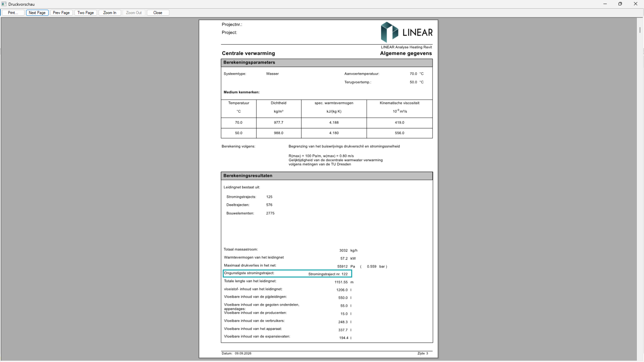Select the highlighted Ongunstigste stromingstraject row
This screenshot has height=362, width=644.
[x=287, y=274]
